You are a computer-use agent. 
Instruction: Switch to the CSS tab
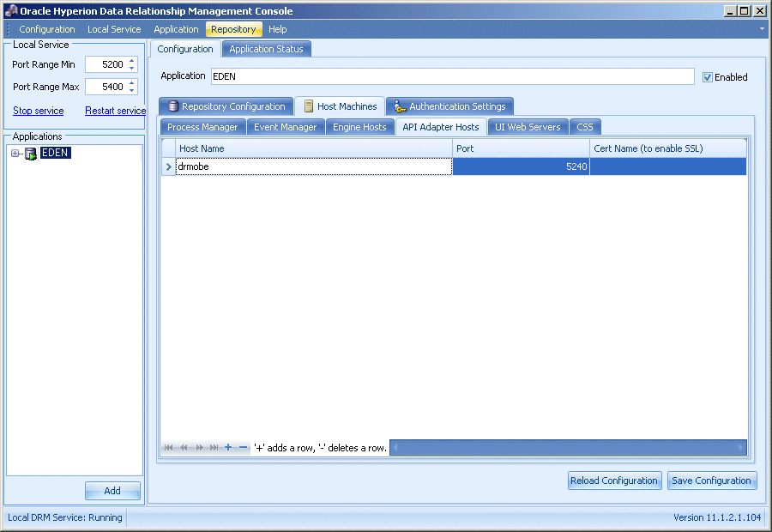click(585, 127)
